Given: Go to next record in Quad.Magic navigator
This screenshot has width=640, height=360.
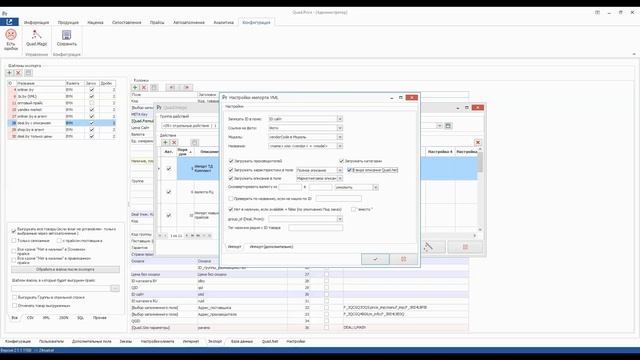Looking at the screenshot, I should 187,236.
